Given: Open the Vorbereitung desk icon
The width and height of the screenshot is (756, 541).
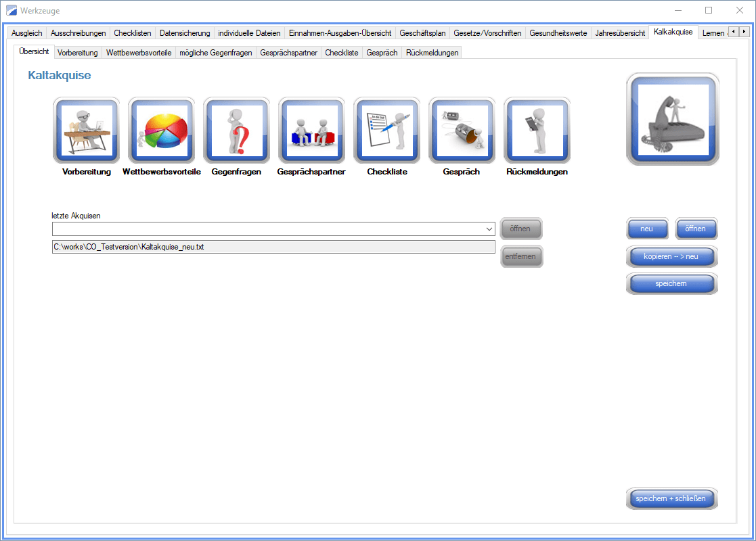Looking at the screenshot, I should 86,130.
